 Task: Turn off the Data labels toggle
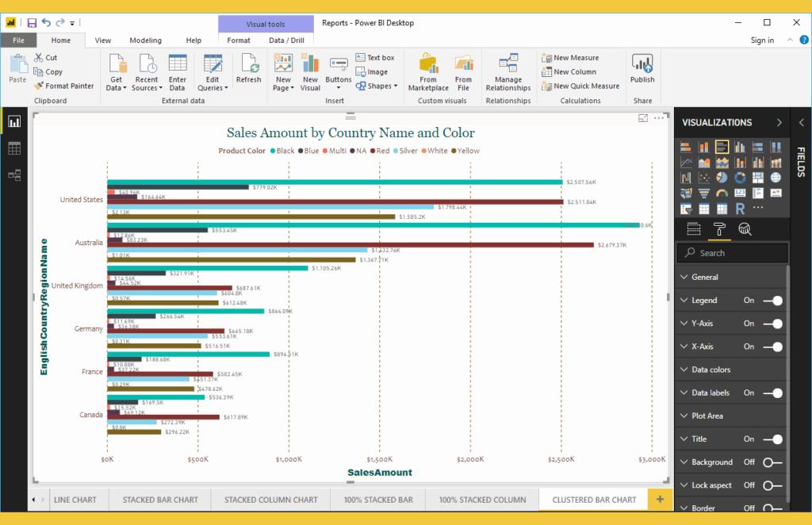click(775, 393)
